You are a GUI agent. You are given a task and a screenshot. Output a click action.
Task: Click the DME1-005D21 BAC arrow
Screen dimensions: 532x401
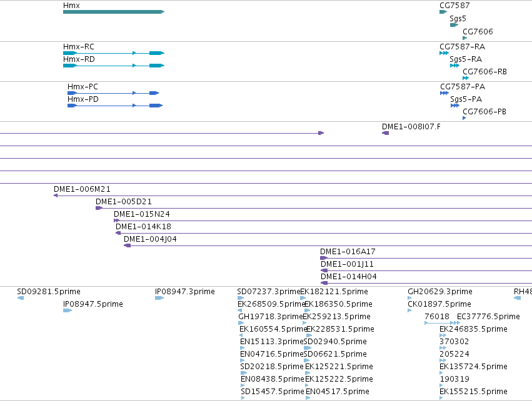click(x=99, y=208)
